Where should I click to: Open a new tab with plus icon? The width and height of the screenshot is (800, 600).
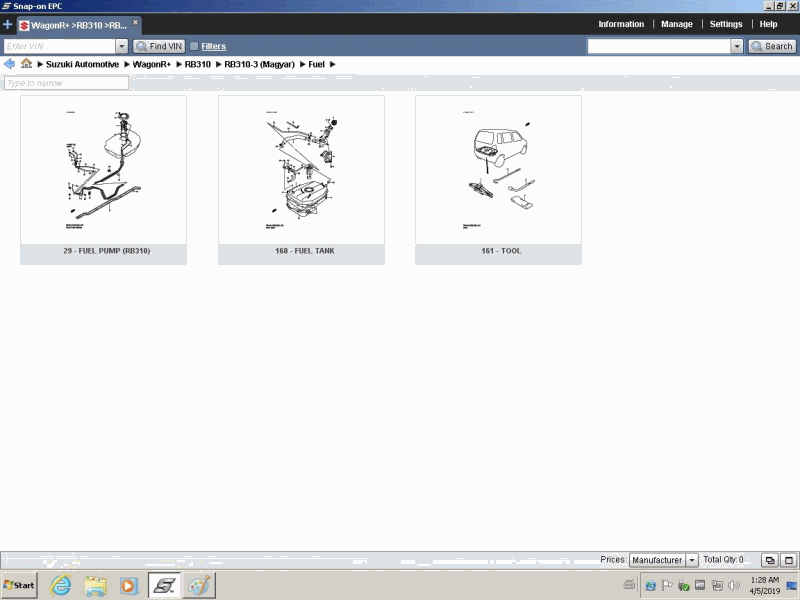pos(8,24)
